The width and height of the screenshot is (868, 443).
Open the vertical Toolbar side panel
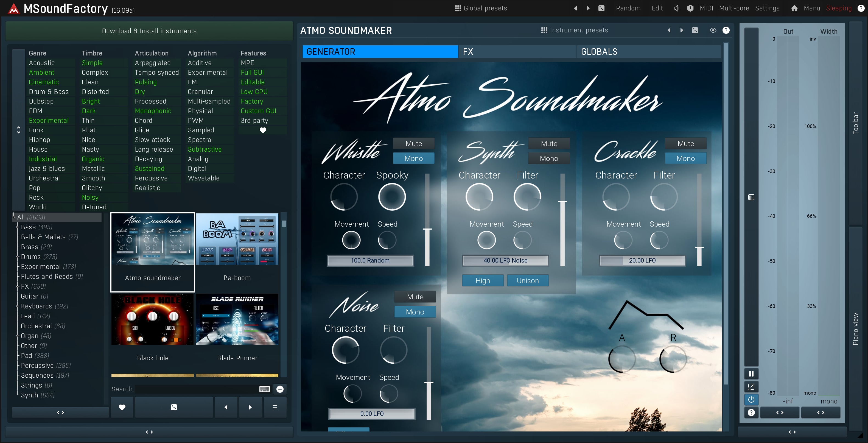[855, 123]
